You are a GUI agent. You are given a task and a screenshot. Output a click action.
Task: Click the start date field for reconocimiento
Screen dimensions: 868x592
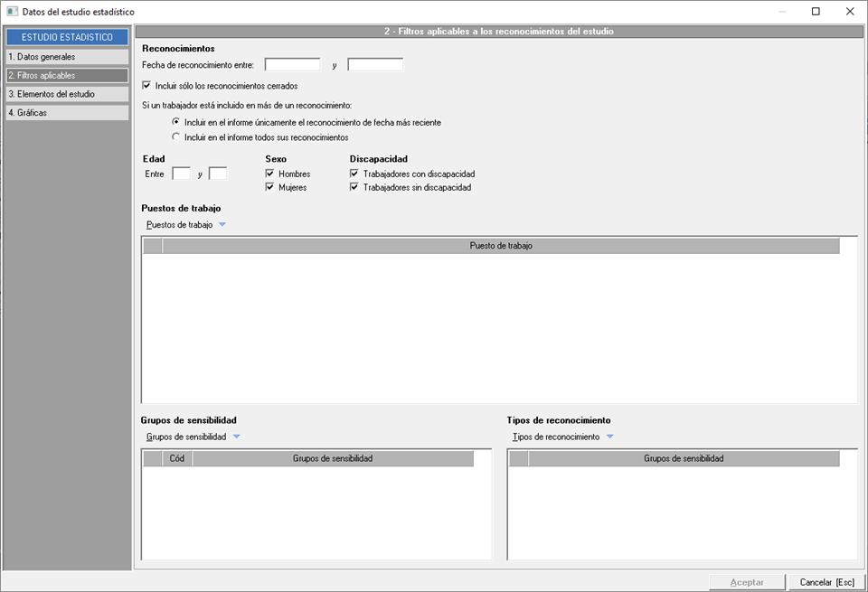292,65
